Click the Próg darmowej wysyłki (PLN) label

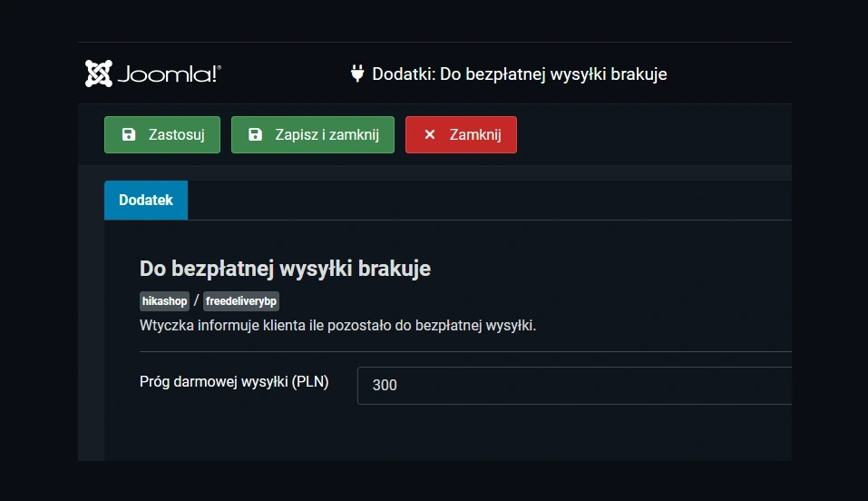[234, 382]
